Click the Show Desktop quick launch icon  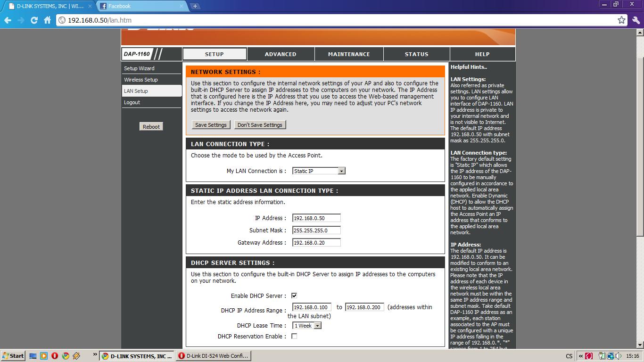pos(33,356)
